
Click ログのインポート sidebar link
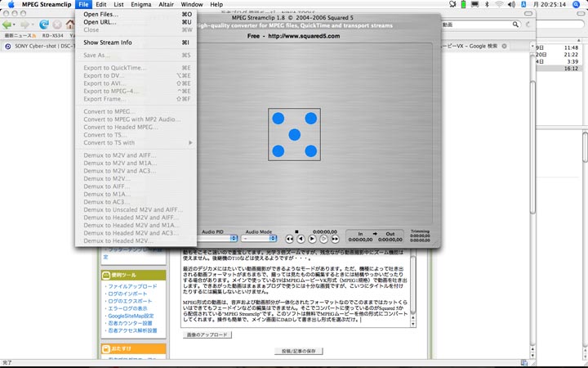pyautogui.click(x=127, y=294)
